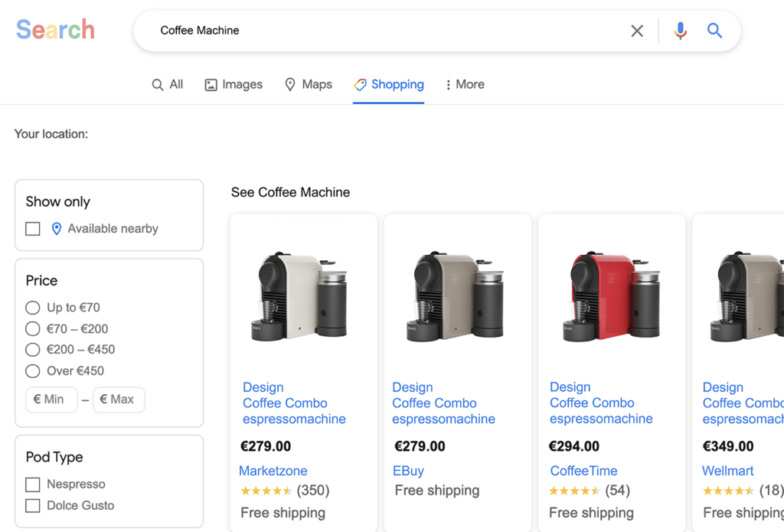This screenshot has height=532, width=784.
Task: Enable the Available nearby checkbox
Action: point(33,229)
